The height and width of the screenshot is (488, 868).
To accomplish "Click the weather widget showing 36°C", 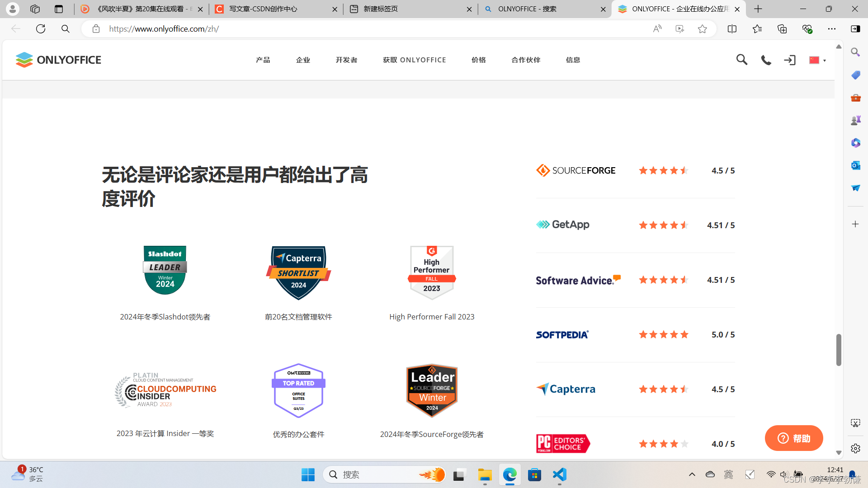I will [x=28, y=474].
